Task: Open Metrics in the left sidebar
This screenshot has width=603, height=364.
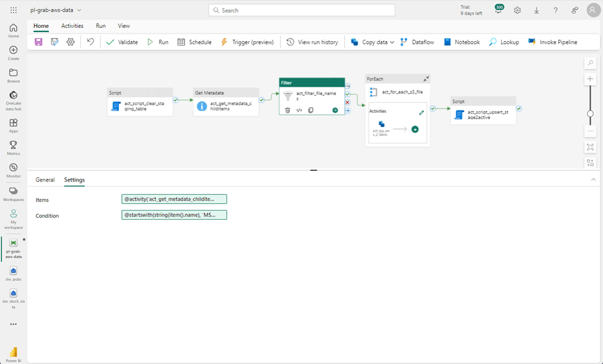Action: tap(13, 148)
